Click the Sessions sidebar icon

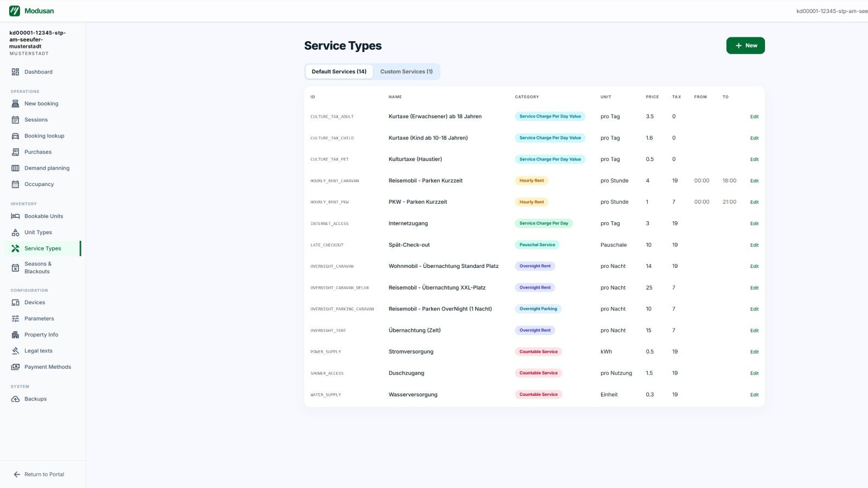(15, 120)
